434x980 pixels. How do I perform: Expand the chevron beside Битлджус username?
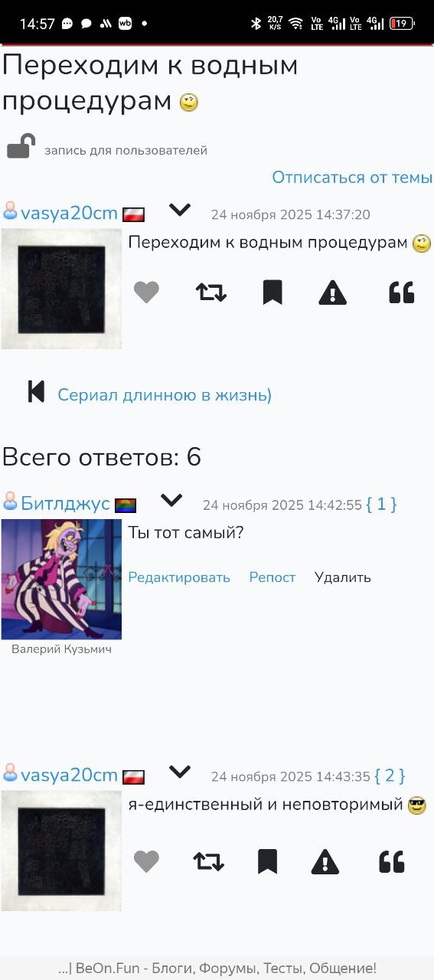click(171, 501)
